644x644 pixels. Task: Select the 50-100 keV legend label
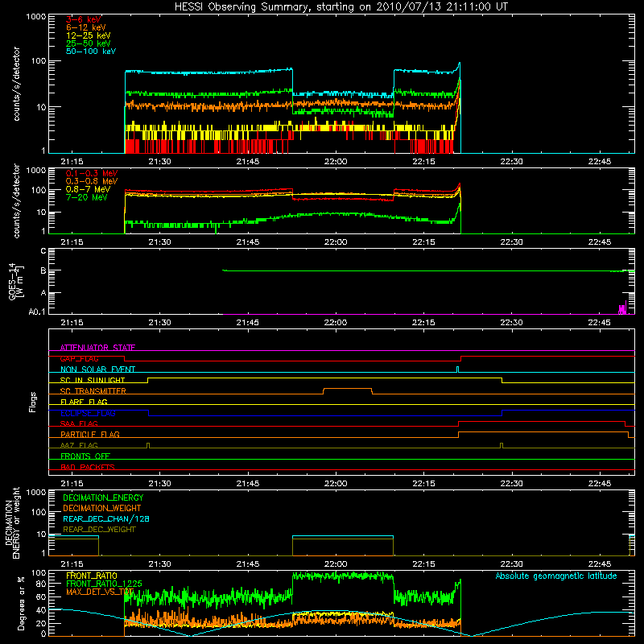pos(91,52)
